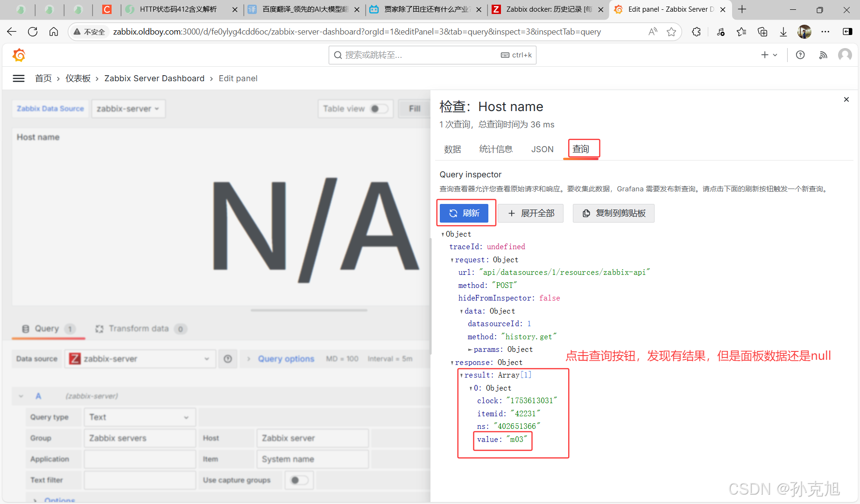Open browser collections icon
The image size is (860, 504).
762,32
